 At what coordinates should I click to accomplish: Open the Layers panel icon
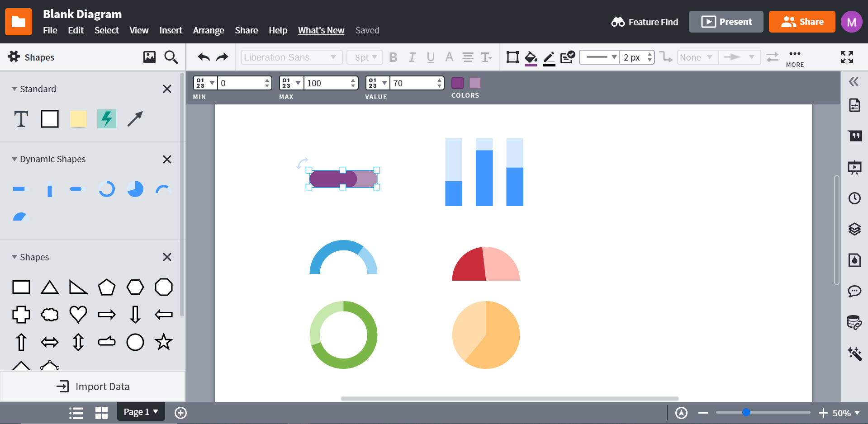(x=854, y=229)
